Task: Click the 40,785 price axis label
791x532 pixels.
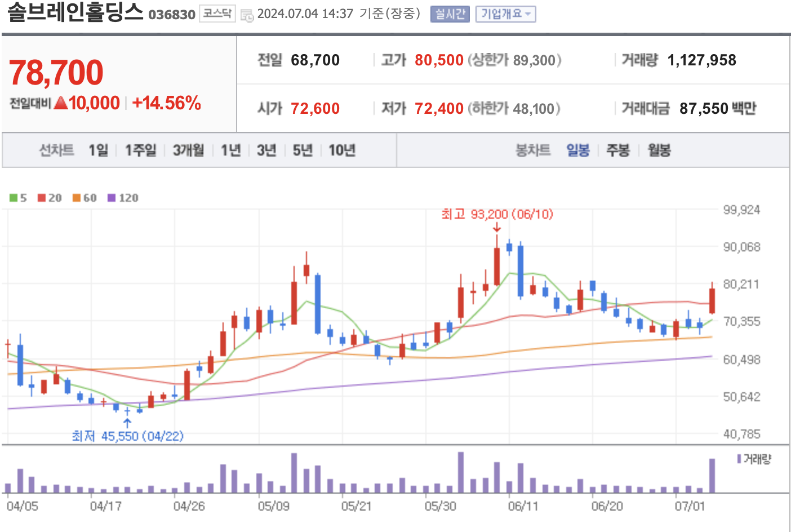Action: coord(742,435)
